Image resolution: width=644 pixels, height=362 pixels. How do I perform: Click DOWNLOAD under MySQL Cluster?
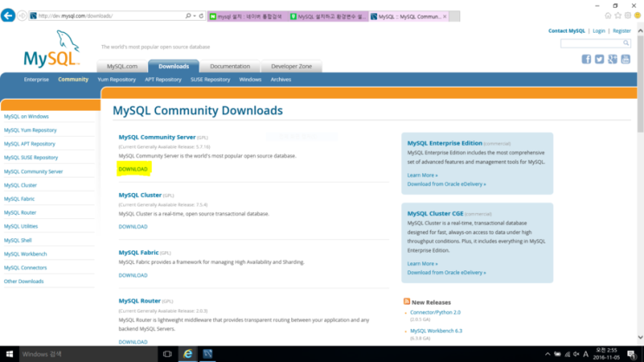click(133, 227)
